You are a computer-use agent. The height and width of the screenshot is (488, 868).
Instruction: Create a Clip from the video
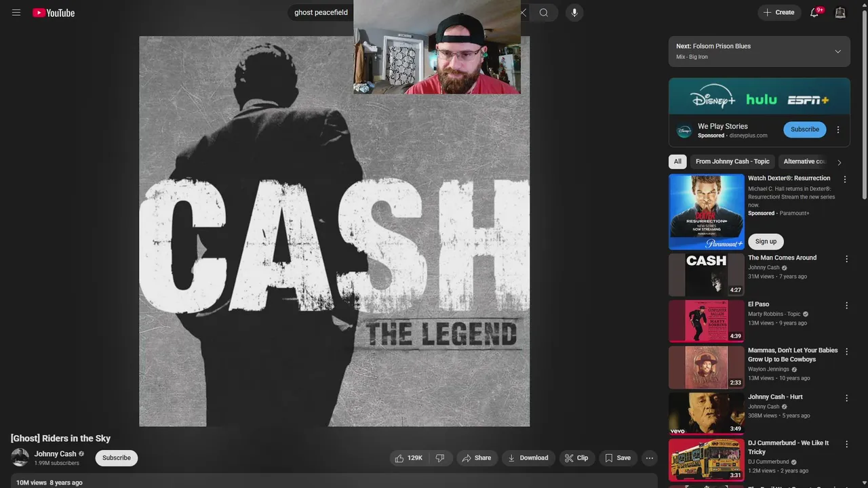point(576,458)
